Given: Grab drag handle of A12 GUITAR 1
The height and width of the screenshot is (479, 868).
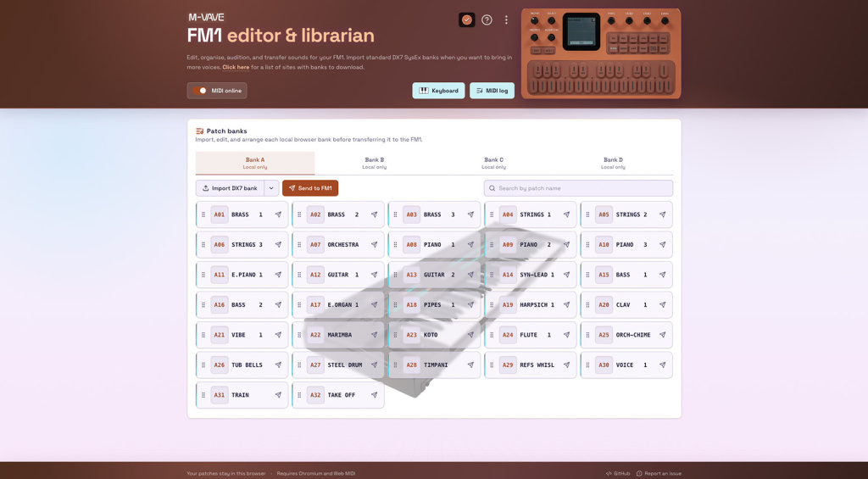Looking at the screenshot, I should tap(299, 275).
